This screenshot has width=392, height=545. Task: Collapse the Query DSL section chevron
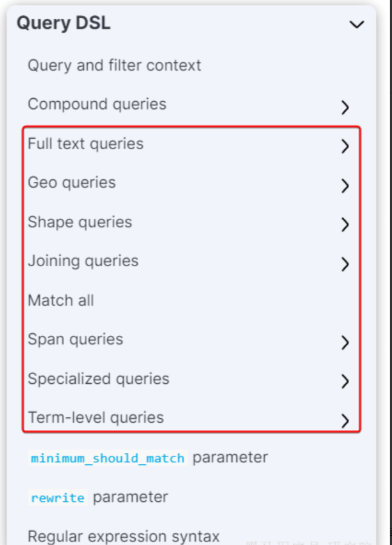pos(357,24)
